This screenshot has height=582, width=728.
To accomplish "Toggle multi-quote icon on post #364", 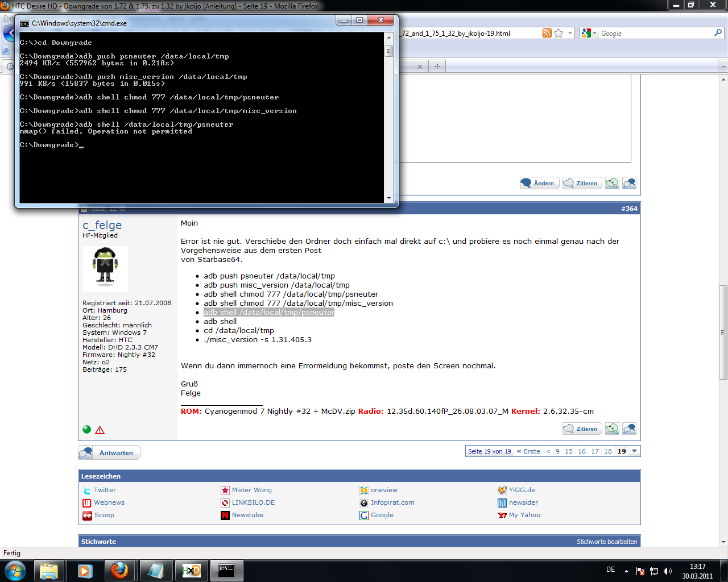I will click(612, 429).
